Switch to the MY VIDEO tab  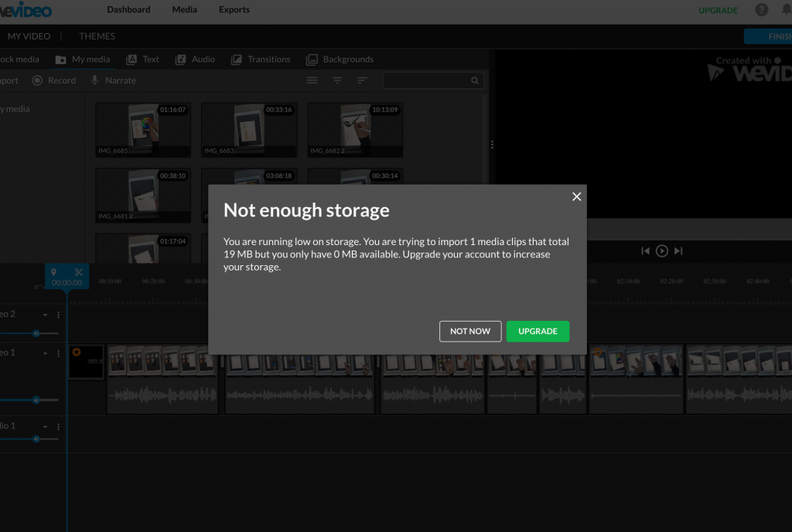[x=29, y=36]
